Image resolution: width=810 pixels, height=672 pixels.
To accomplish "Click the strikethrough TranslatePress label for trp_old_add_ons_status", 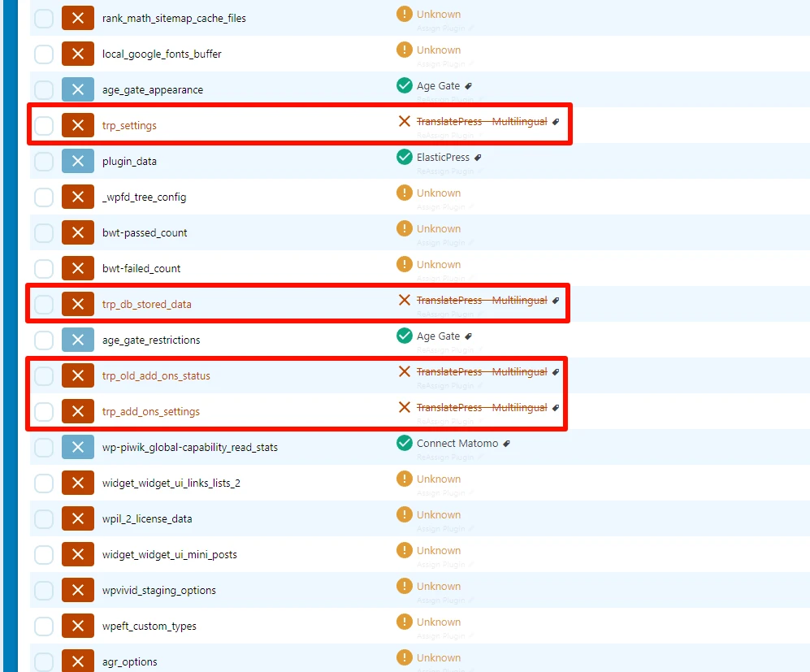I will click(481, 372).
